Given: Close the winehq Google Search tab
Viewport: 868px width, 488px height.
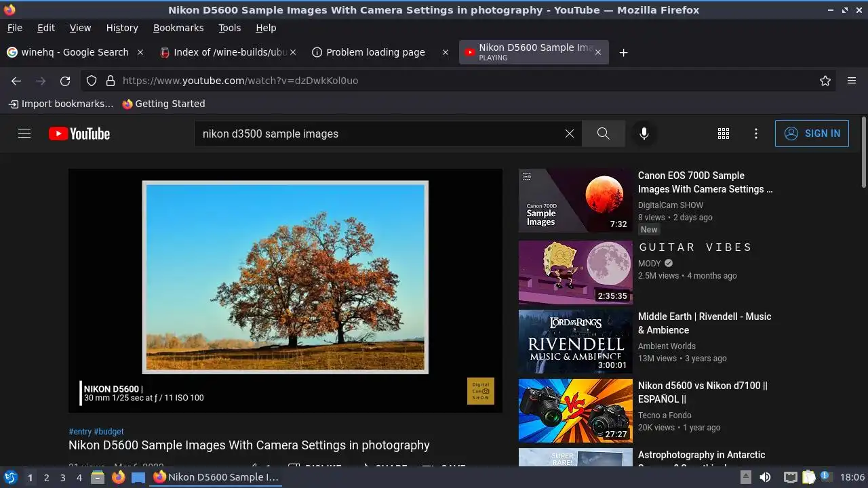Looking at the screenshot, I should [x=140, y=52].
